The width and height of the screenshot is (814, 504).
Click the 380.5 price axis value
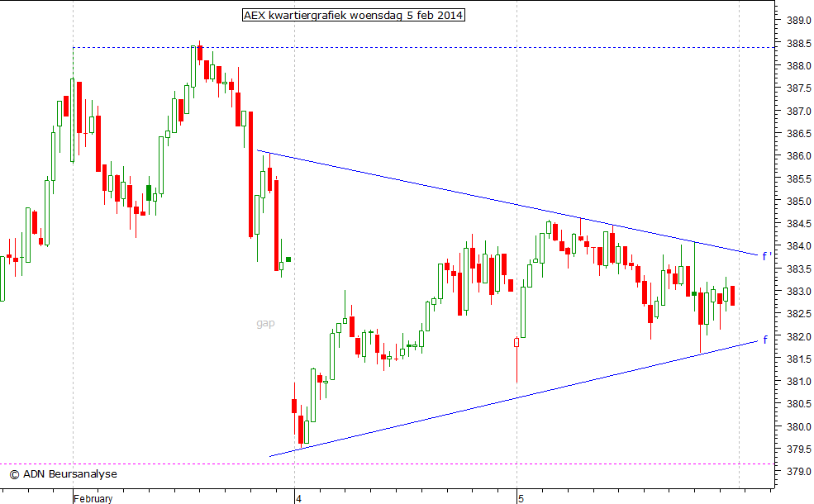coord(799,404)
